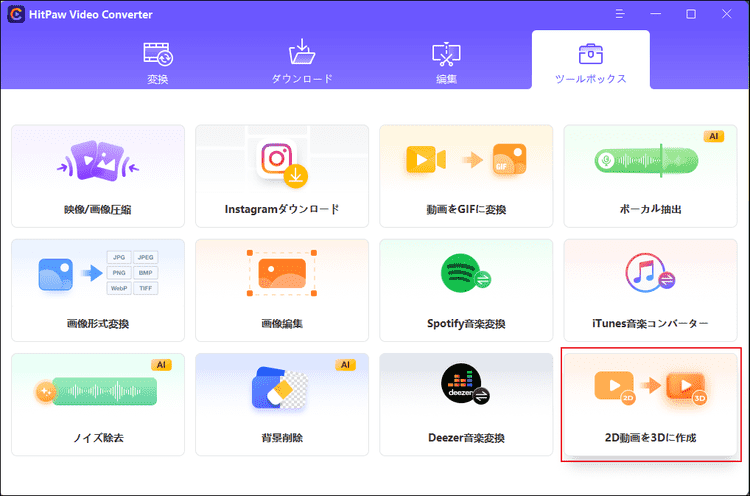The width and height of the screenshot is (750, 496).
Task: Open 画像形式変換 label
Action: pyautogui.click(x=98, y=324)
